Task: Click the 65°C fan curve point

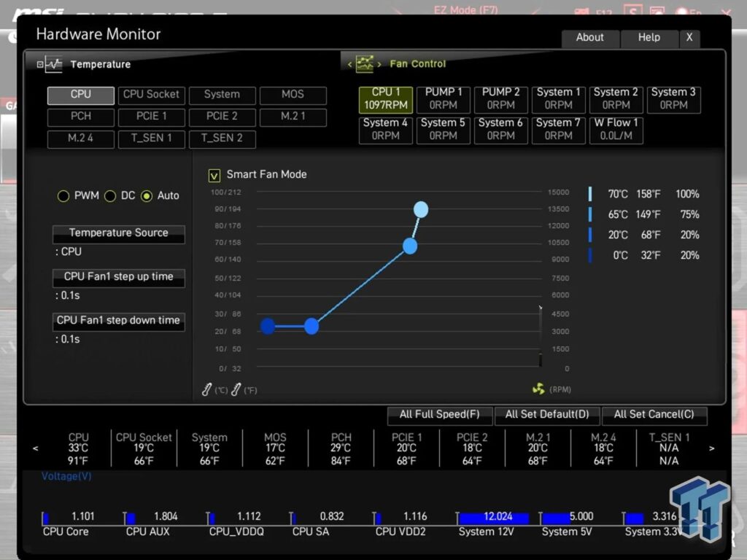Action: point(410,246)
